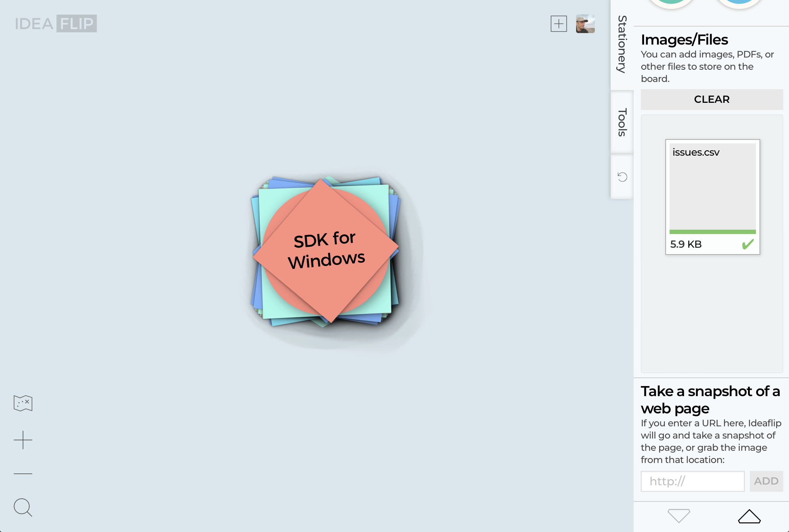Clear the uploaded files list
789x532 pixels.
click(712, 99)
